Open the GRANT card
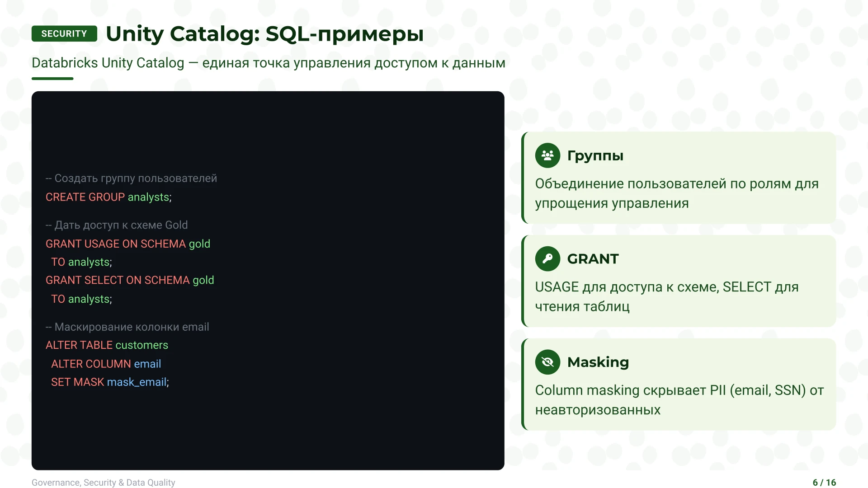 tap(678, 281)
